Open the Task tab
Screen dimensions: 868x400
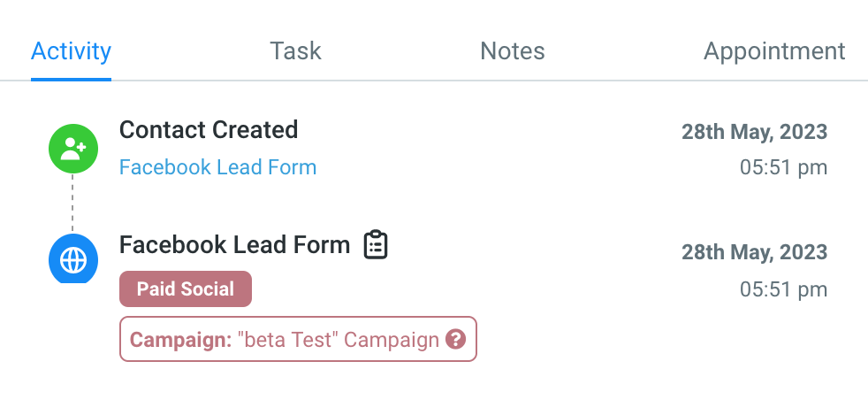tap(295, 51)
